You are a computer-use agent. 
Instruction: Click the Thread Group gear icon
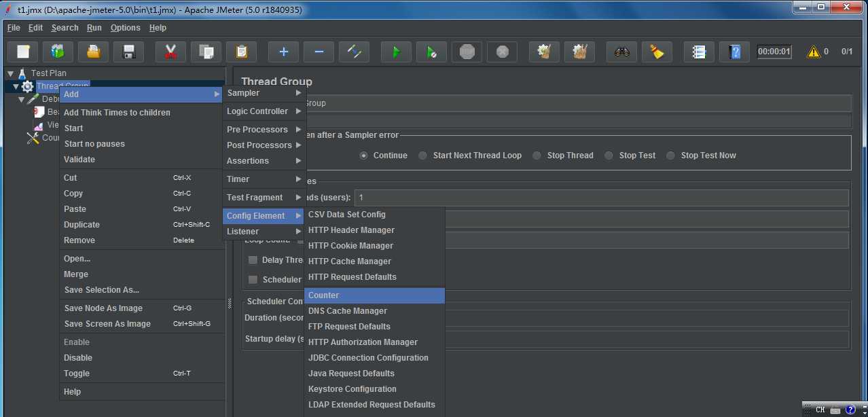click(x=27, y=86)
